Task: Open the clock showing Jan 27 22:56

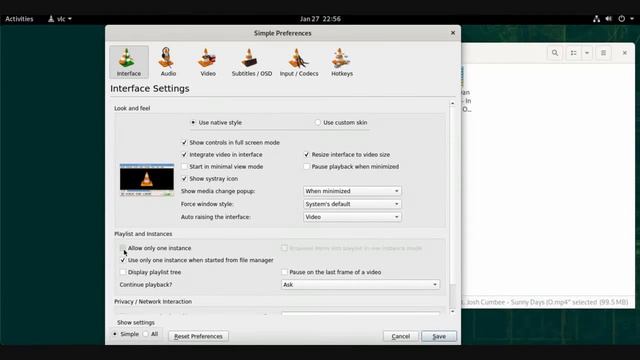Action: point(320,19)
